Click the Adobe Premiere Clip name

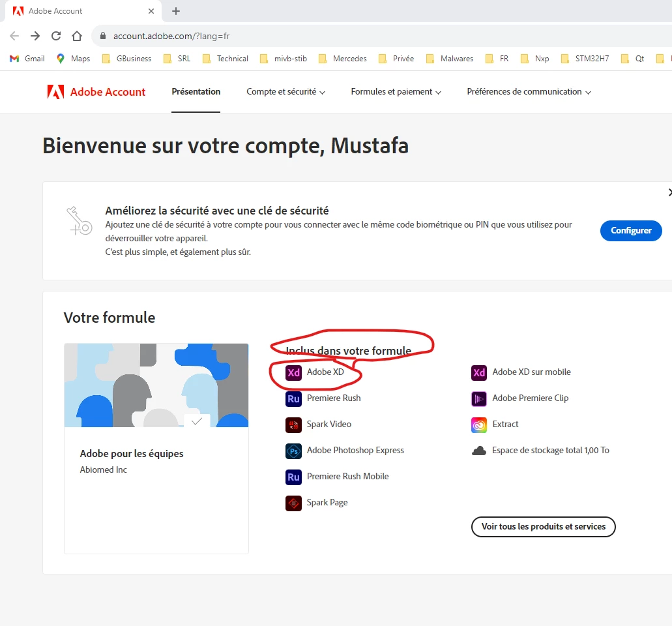(530, 398)
